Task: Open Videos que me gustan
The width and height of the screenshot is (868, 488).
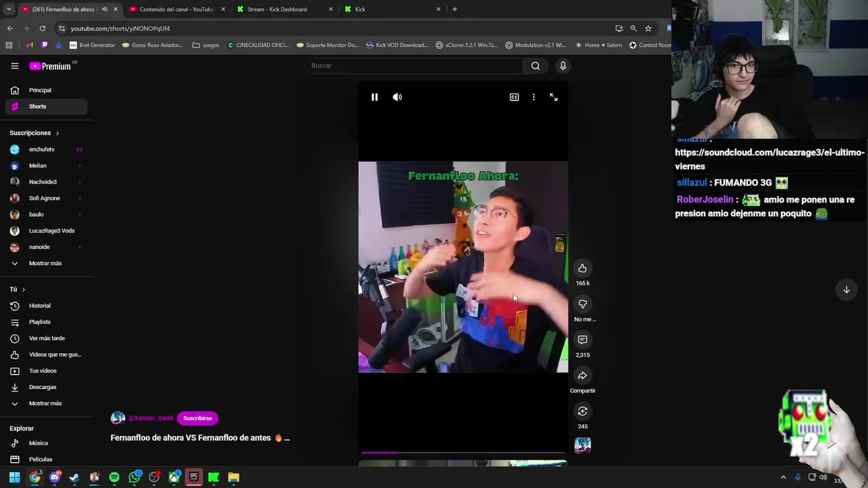Action: tap(46, 354)
